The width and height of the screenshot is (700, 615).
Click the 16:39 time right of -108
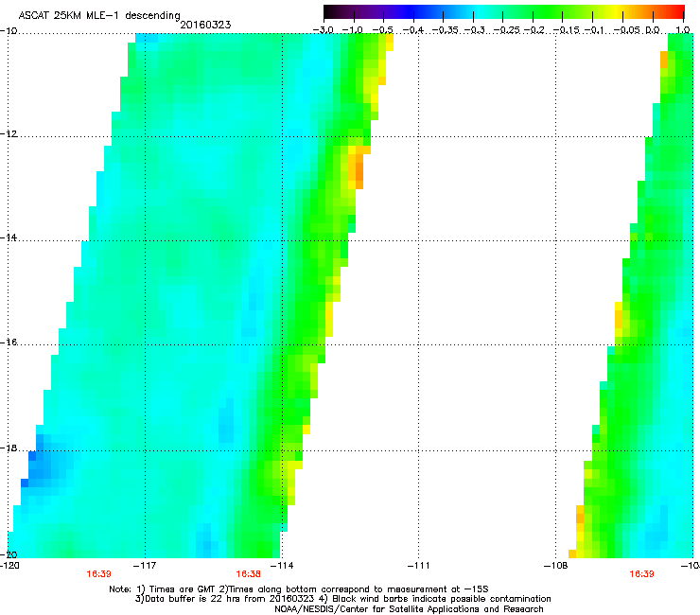(641, 574)
